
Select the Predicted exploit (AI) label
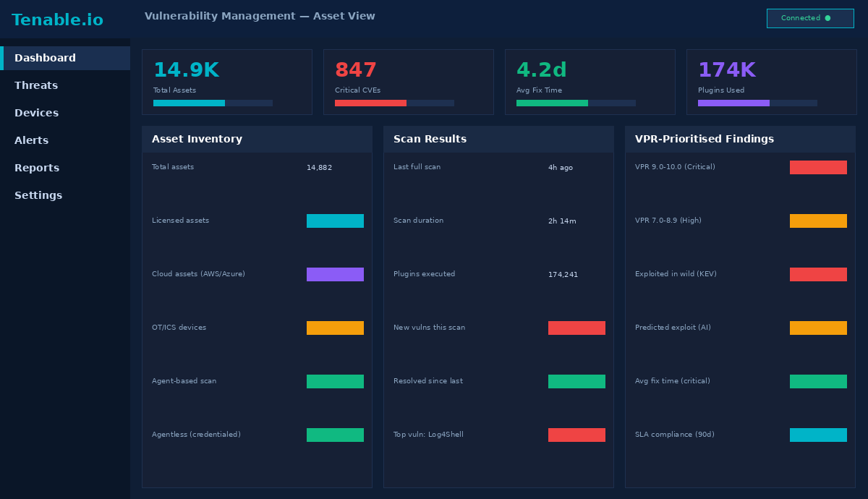point(673,328)
